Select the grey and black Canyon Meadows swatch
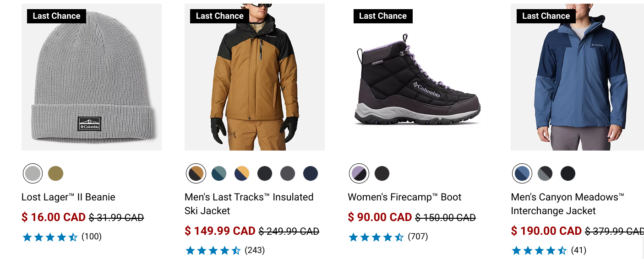 (x=545, y=173)
